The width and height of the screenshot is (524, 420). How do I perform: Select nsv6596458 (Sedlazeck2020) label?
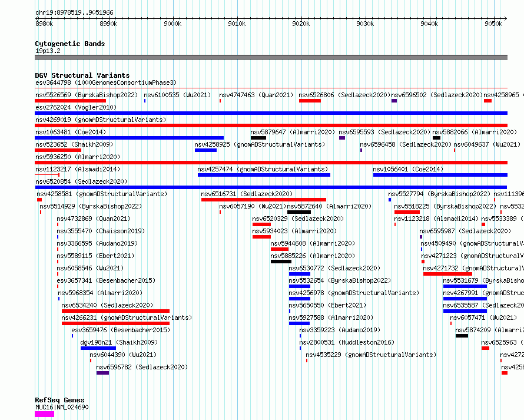pos(406,144)
